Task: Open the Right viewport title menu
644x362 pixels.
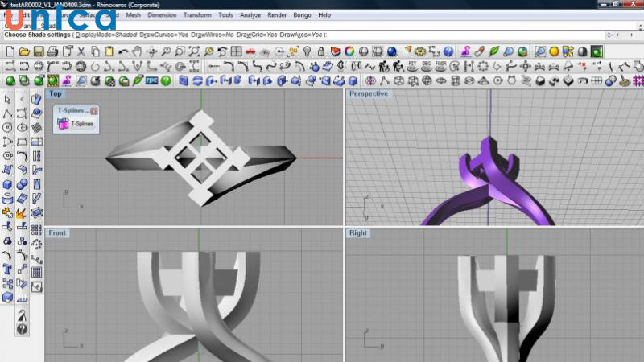Action: point(357,233)
